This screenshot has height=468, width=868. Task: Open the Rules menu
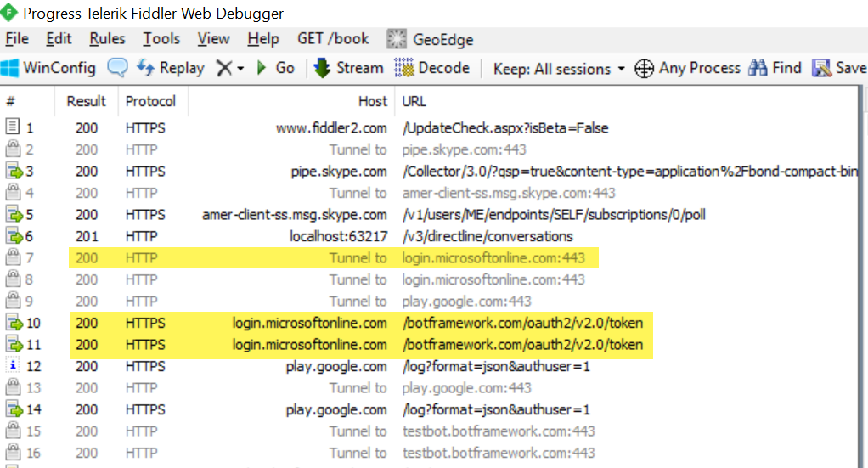(x=107, y=39)
